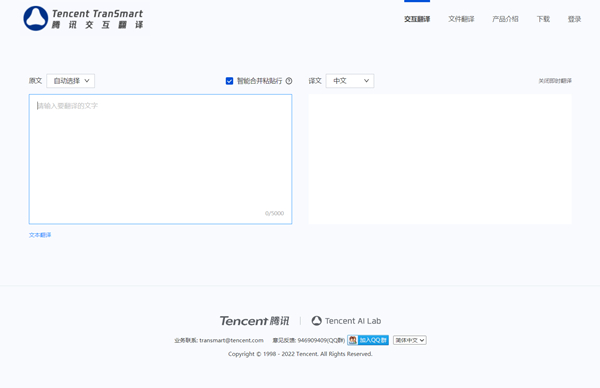
Task: Click 关闭即时翻译 to disable instant translation
Action: point(555,81)
